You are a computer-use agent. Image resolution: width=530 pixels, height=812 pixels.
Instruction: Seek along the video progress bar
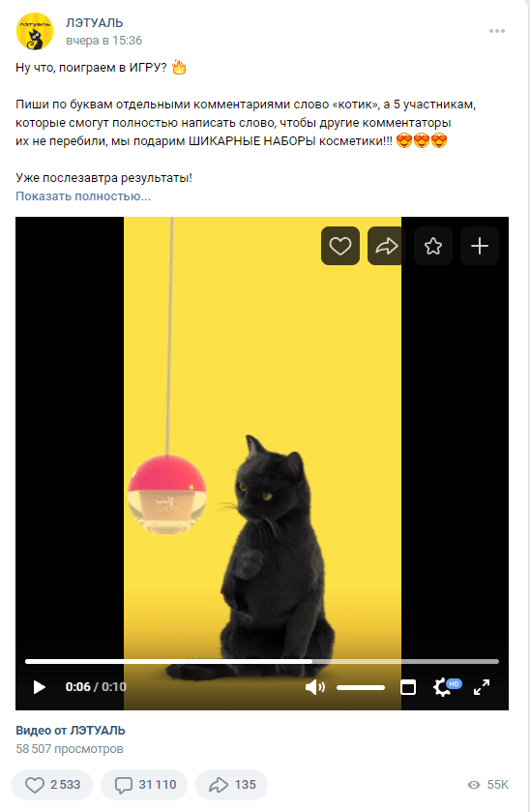(x=262, y=661)
